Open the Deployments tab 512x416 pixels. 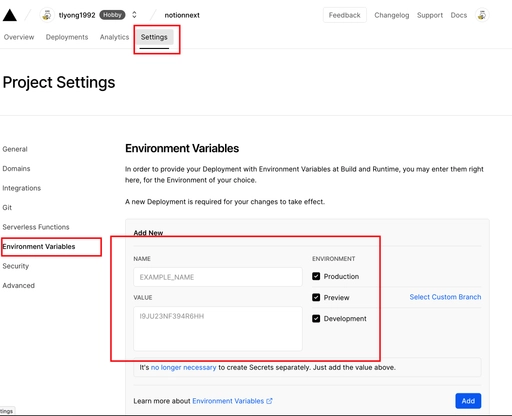coord(67,37)
